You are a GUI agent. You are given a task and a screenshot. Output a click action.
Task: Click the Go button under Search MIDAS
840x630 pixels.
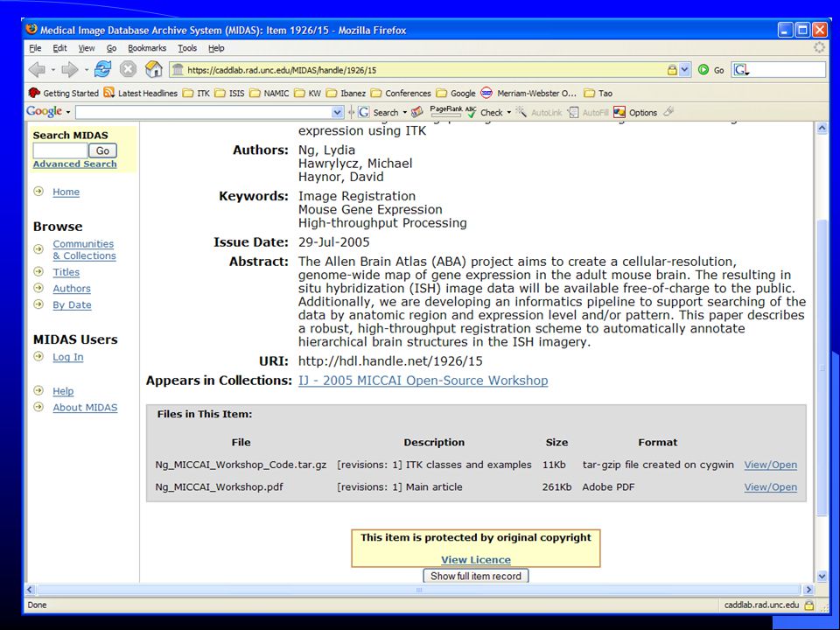pos(103,151)
